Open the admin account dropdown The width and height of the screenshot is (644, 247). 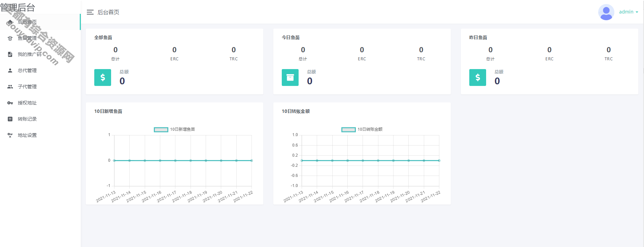click(629, 12)
